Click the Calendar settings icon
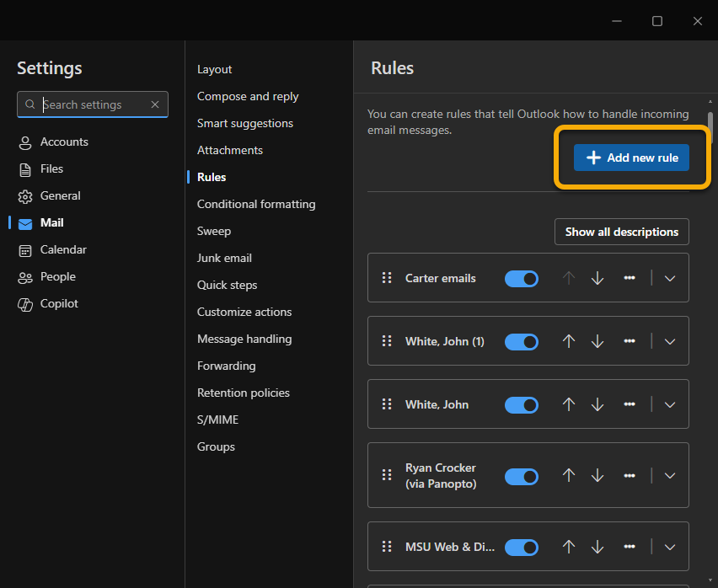Viewport: 718px width, 588px height. (x=24, y=249)
